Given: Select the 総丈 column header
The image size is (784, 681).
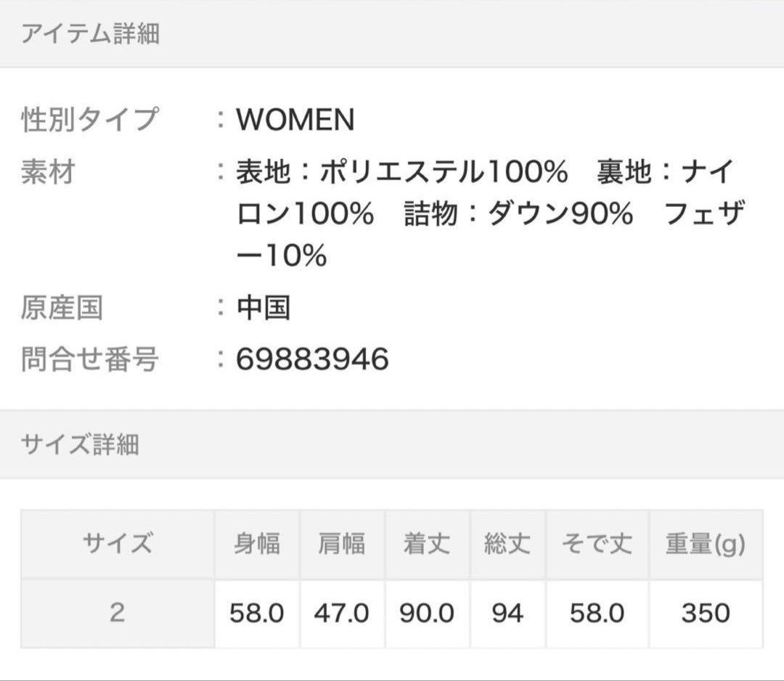Looking at the screenshot, I should (507, 544).
